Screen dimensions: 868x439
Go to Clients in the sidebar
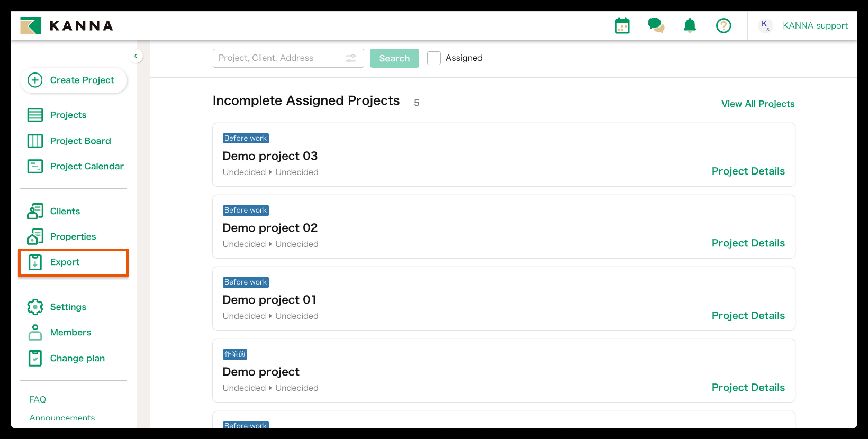tap(65, 211)
